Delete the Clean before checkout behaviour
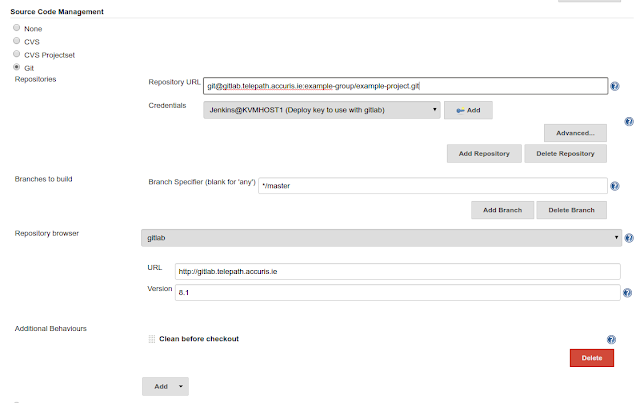Image resolution: width=640 pixels, height=403 pixels. tap(592, 358)
